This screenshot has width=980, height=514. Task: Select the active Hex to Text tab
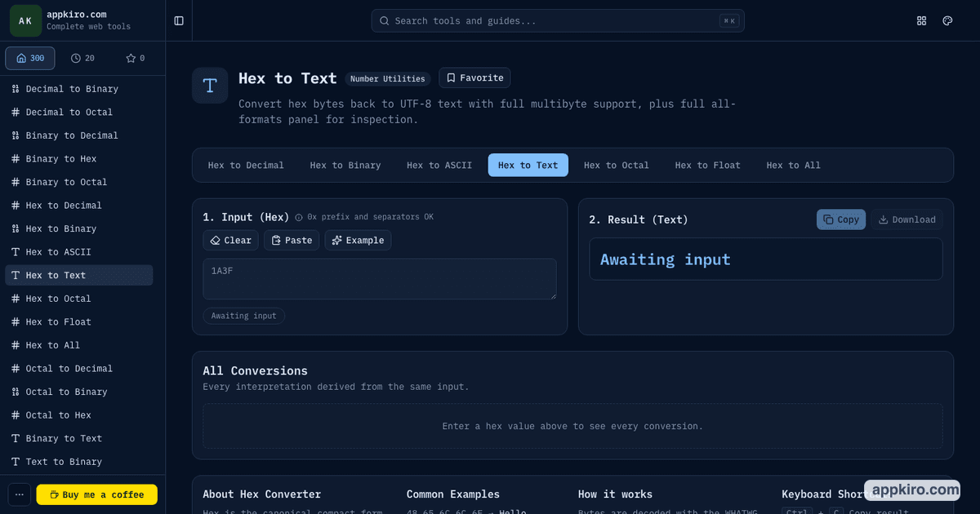[x=528, y=165]
